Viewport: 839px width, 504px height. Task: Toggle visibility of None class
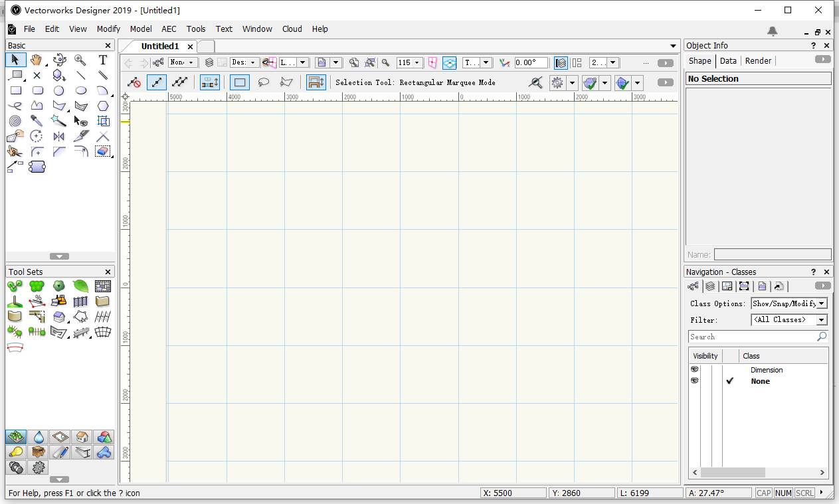(695, 381)
